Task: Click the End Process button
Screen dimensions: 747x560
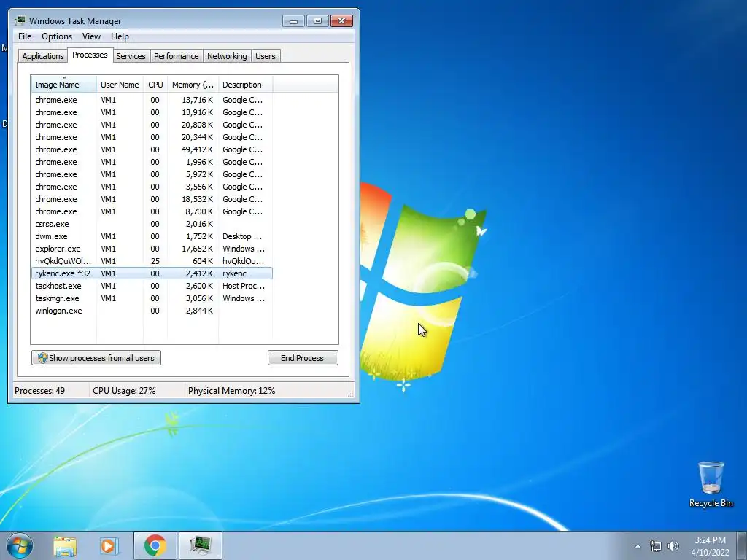Action: point(303,357)
